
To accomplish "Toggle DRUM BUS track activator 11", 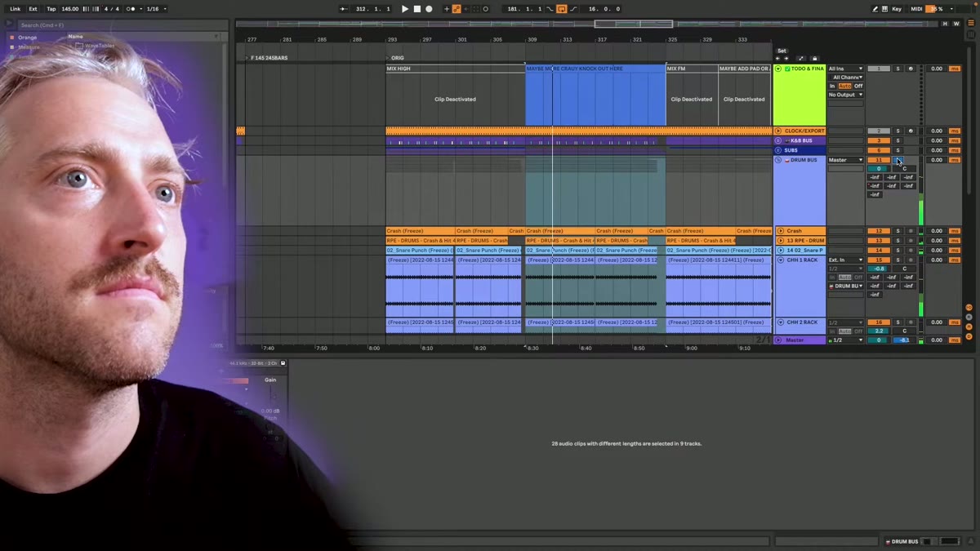I will (878, 160).
